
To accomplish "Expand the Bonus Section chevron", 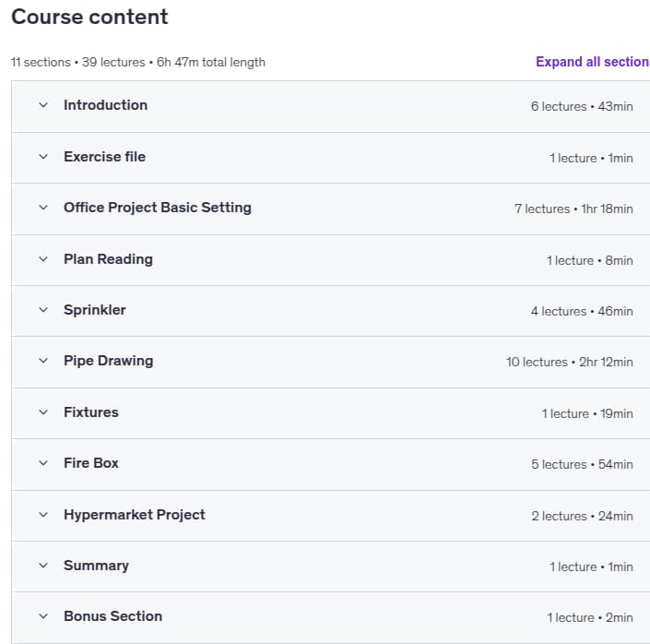I will coord(43,616).
